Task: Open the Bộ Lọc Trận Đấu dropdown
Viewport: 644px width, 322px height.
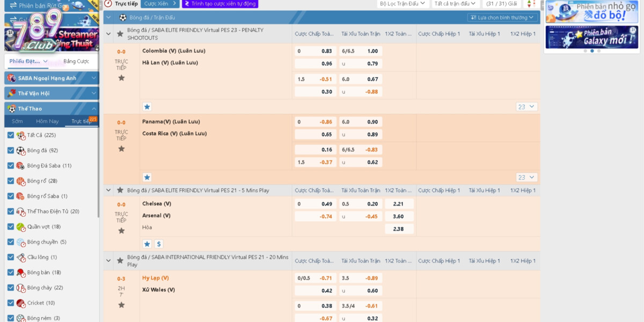Action: (x=402, y=4)
